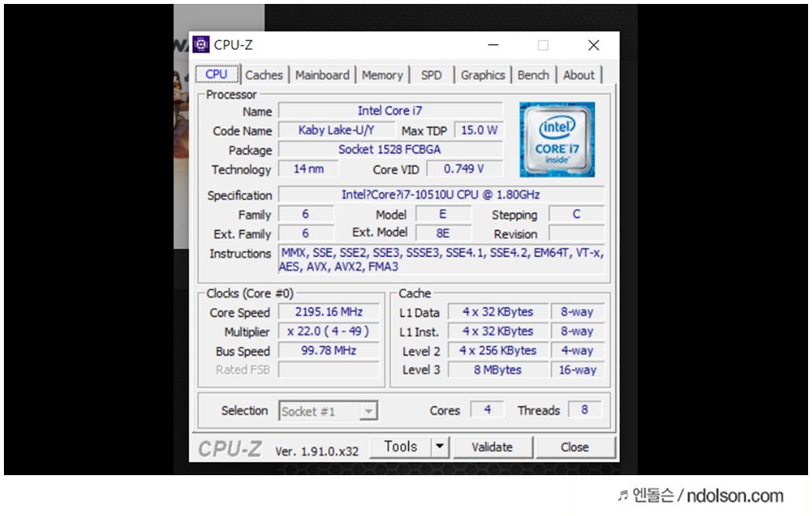Click the Intel Core i7 logo badge

557,139
